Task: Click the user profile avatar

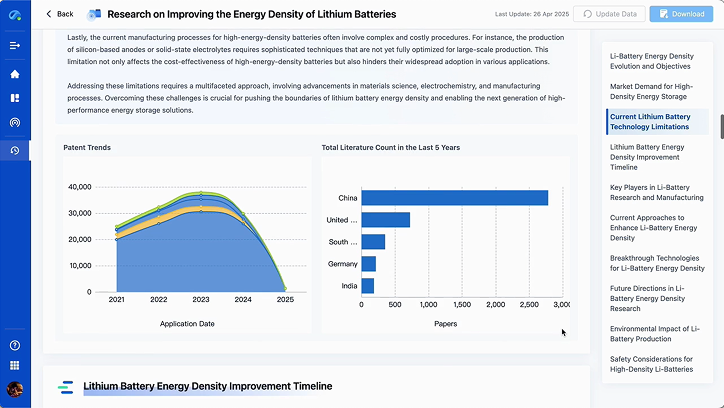Action: [15, 389]
